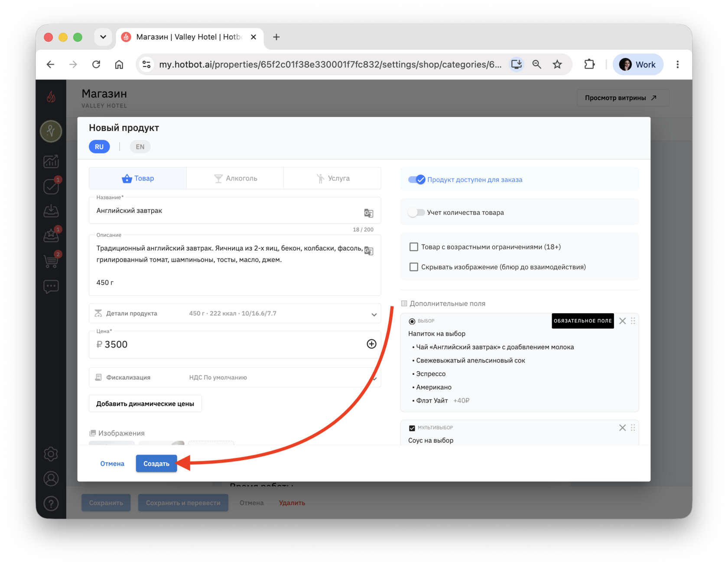This screenshot has width=728, height=566.
Task: Open the analytics chart sidebar icon
Action: click(51, 161)
